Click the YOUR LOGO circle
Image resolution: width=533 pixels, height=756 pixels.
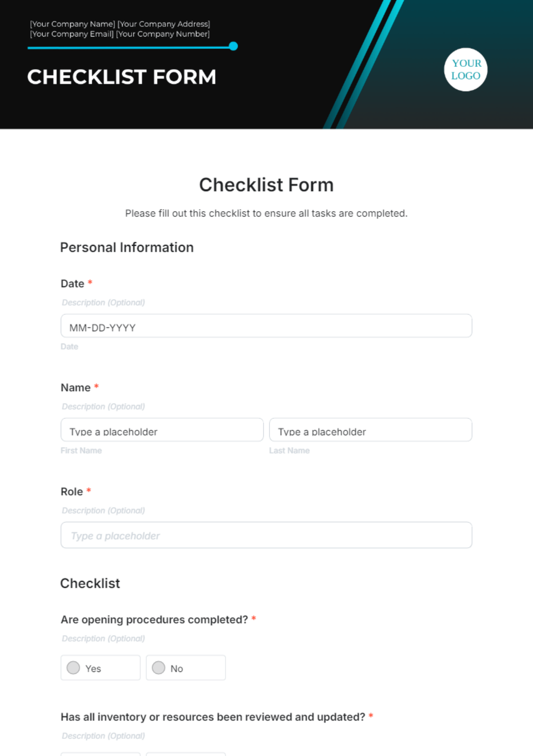465,70
